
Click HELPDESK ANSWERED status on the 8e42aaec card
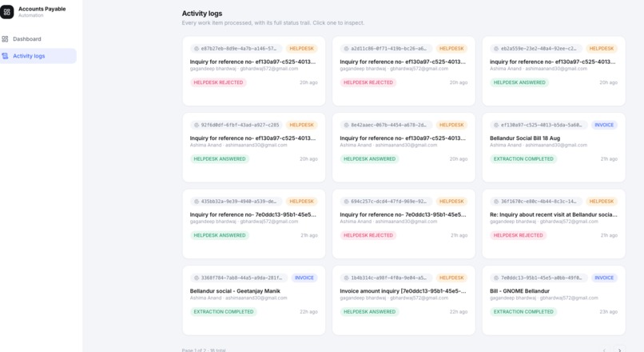coord(369,159)
